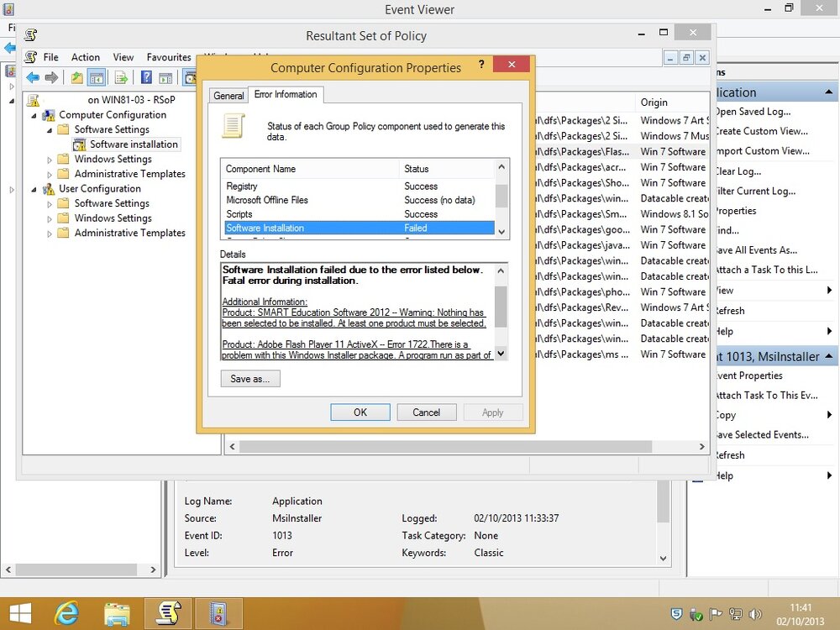Click the Forward arrow in RSoP toolbar
This screenshot has width=840, height=630.
pyautogui.click(x=51, y=78)
